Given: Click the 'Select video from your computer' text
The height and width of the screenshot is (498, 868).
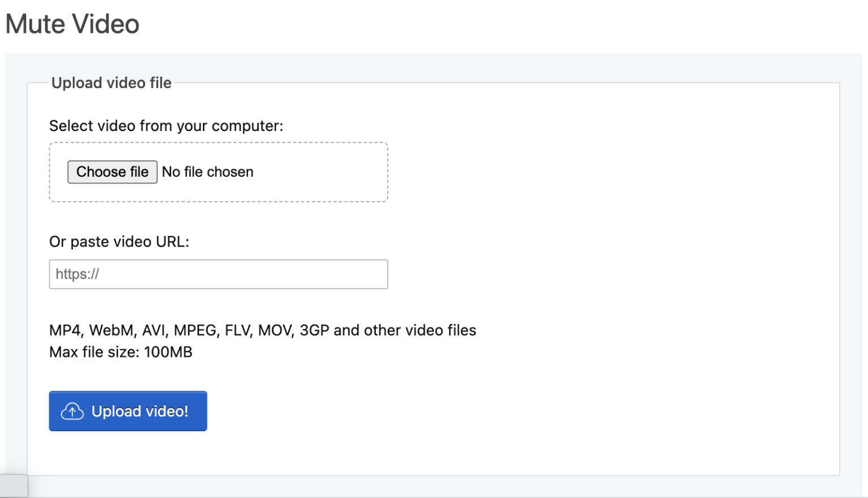Looking at the screenshot, I should pyautogui.click(x=167, y=125).
